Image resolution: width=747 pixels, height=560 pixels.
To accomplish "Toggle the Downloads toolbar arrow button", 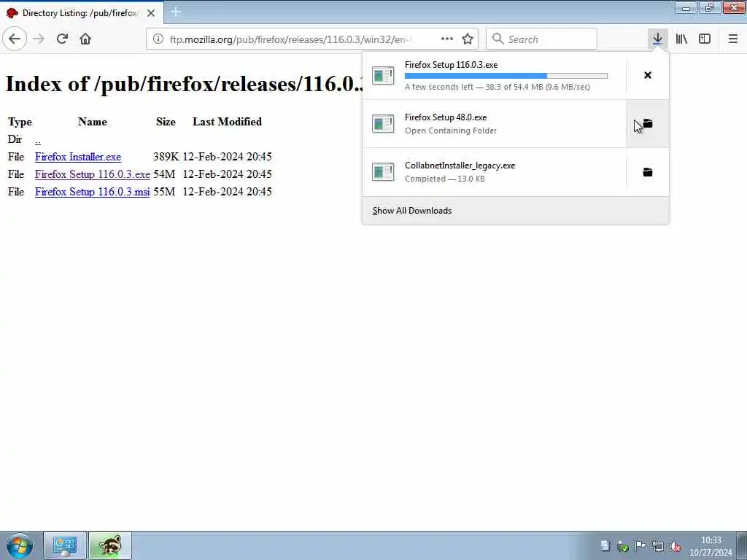I will [x=657, y=39].
